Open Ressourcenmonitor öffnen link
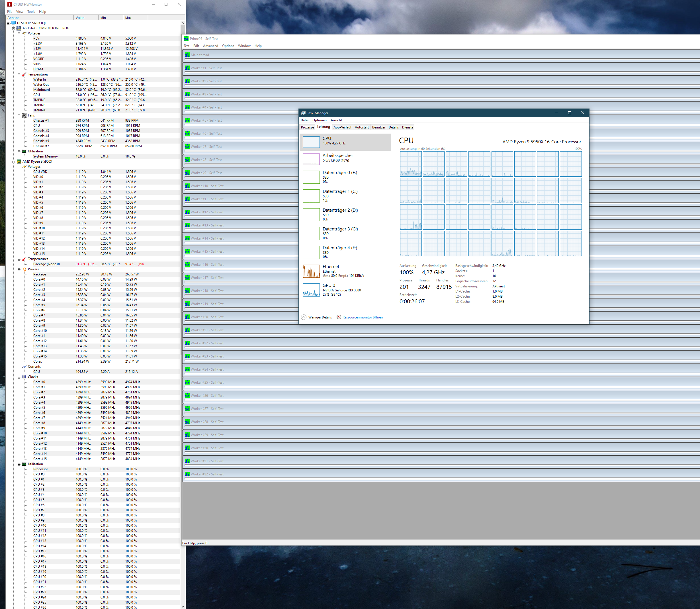The height and width of the screenshot is (609, 700). click(362, 317)
